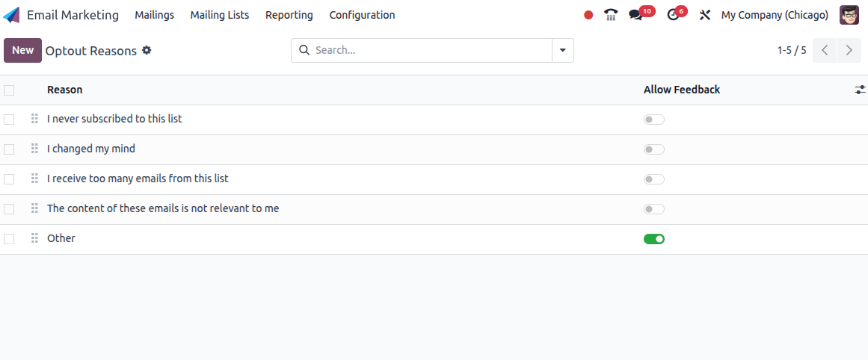Enable Allow Feedback for I changed my mind
868x360 pixels.
(x=653, y=149)
